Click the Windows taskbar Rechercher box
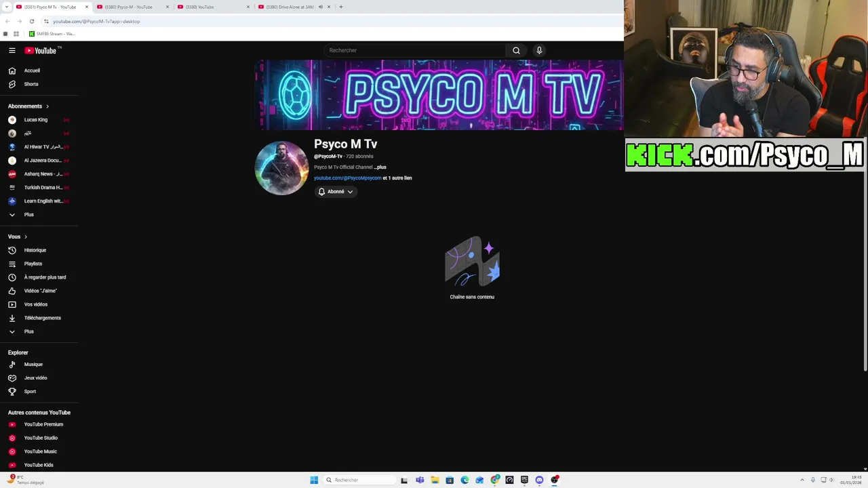This screenshot has height=488, width=868. tap(359, 480)
